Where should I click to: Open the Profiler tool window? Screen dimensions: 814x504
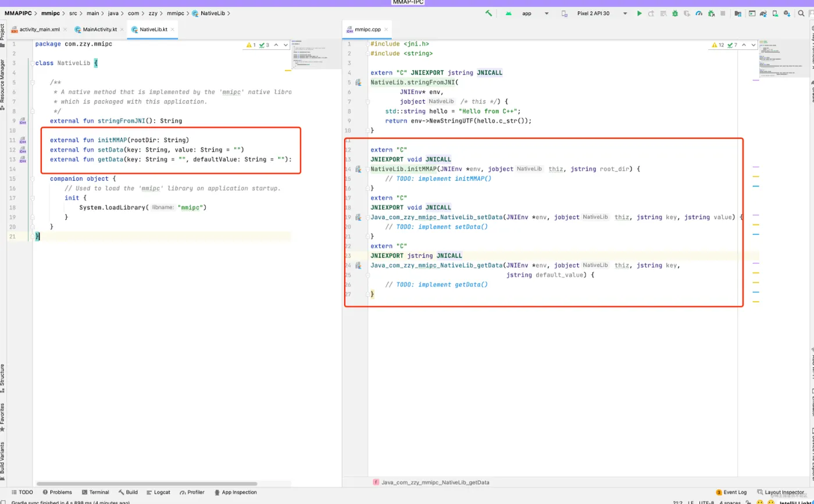(x=192, y=492)
